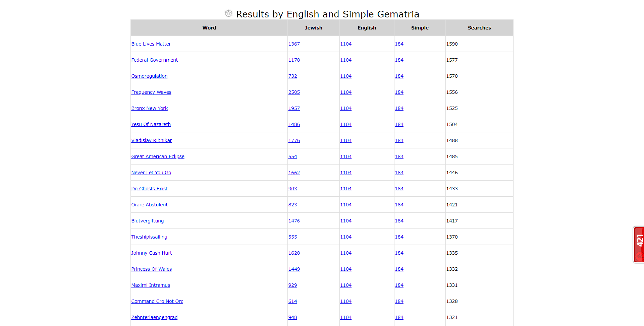This screenshot has width=644, height=326.
Task: Click English 1104 in Osmoregulation row
Action: pyautogui.click(x=346, y=76)
